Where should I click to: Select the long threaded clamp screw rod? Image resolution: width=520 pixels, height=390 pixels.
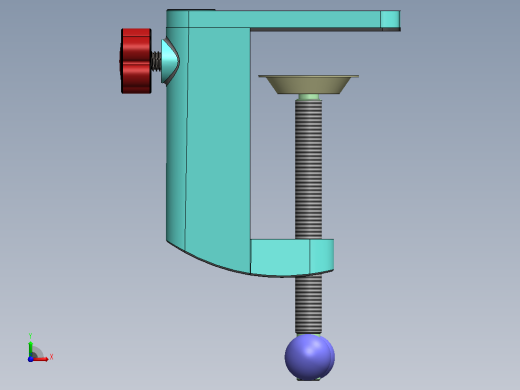pyautogui.click(x=308, y=170)
